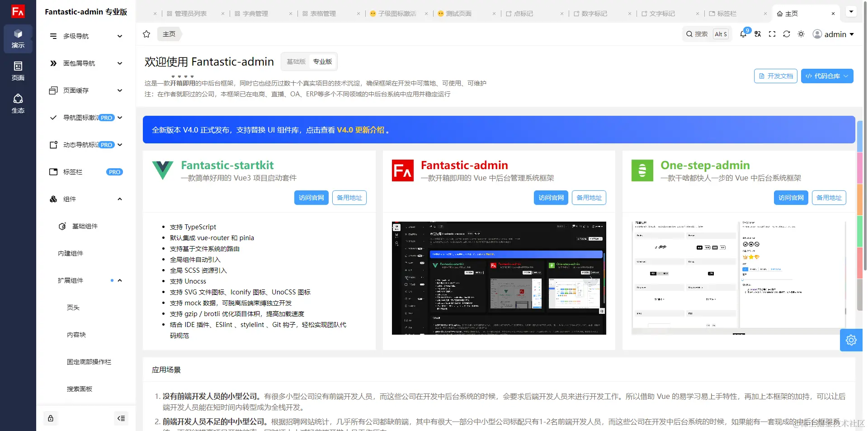Refresh the page using the reload icon
Image resolution: width=868 pixels, height=431 pixels.
(x=787, y=34)
